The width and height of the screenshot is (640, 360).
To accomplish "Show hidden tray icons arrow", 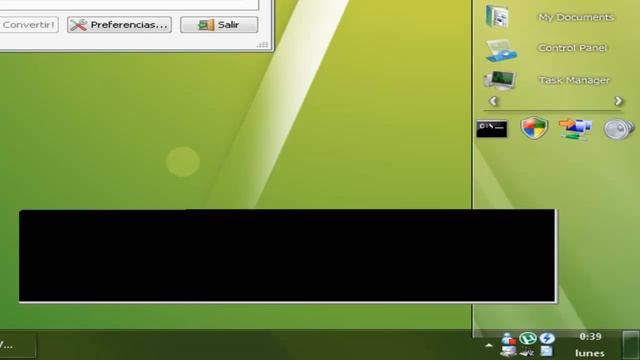I will click(x=489, y=345).
